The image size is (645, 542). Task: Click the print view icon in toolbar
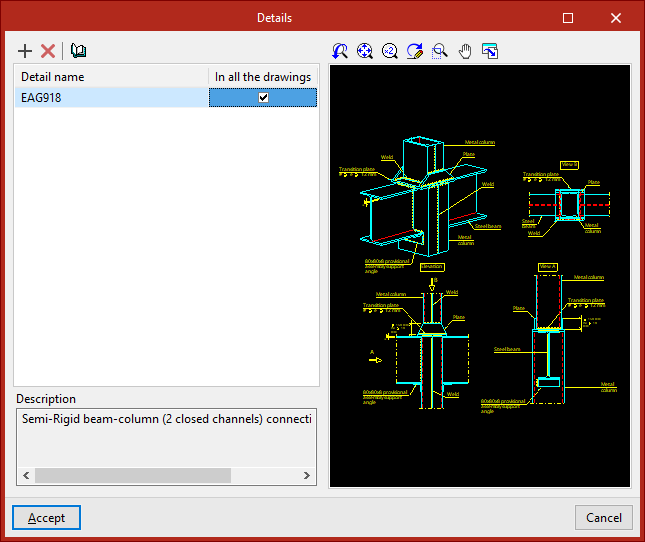tap(490, 51)
